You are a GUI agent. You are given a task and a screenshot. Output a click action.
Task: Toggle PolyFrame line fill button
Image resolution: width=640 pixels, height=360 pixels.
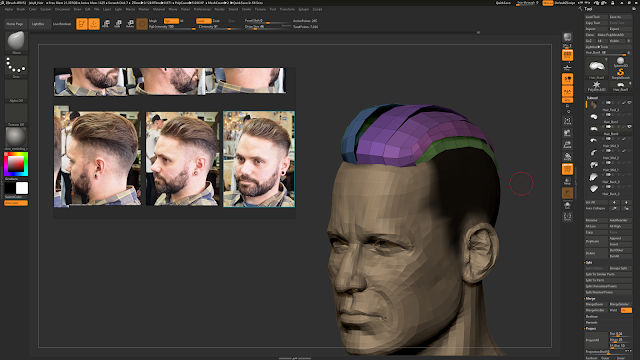pyautogui.click(x=567, y=169)
